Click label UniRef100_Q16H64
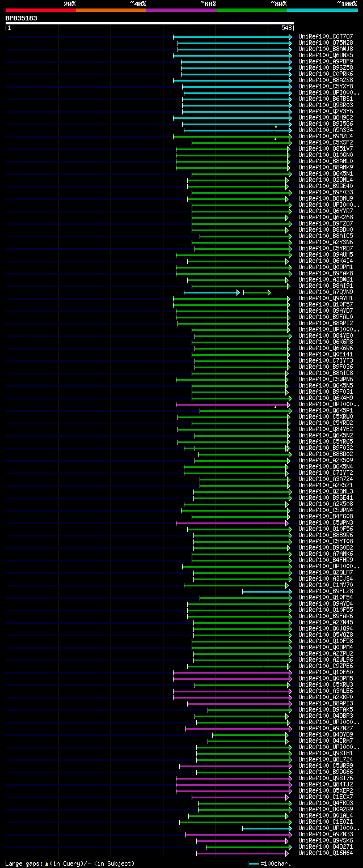Viewport: 363px width, 868px height. (326, 853)
